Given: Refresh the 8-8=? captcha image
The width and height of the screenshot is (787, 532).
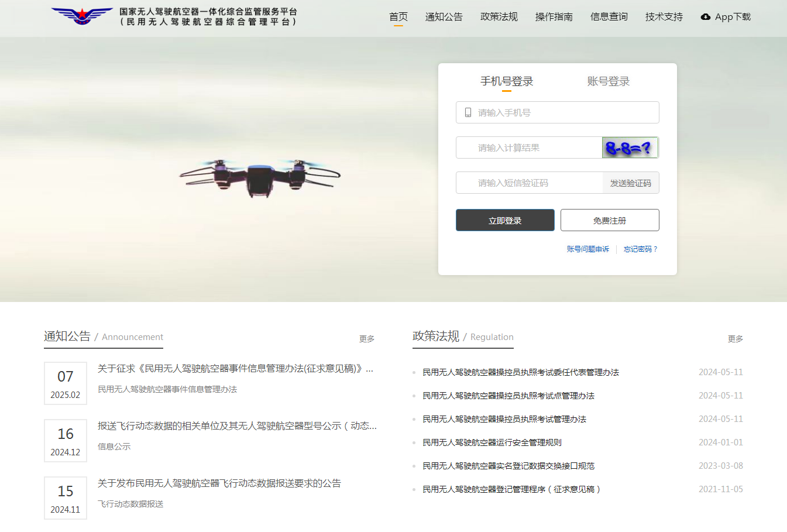Looking at the screenshot, I should [630, 147].
